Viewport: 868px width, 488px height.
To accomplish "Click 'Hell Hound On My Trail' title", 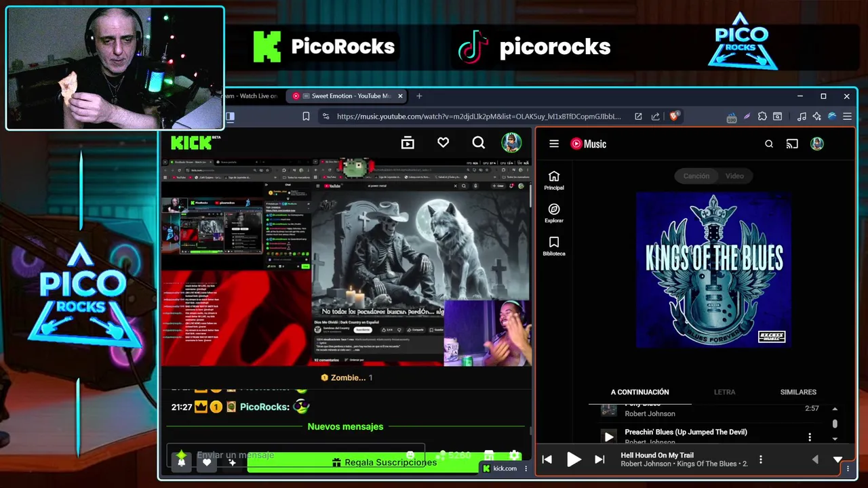I will pyautogui.click(x=657, y=455).
